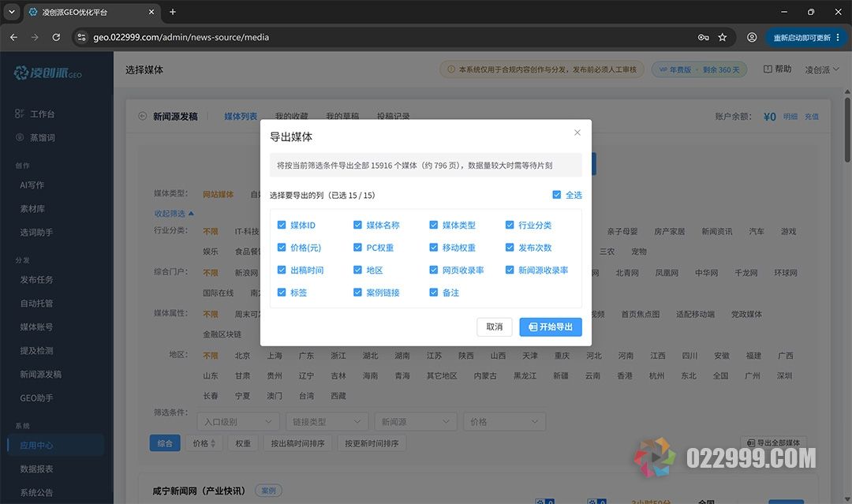Switch to the 媒体列表 tab
This screenshot has height=504, width=852.
tap(241, 116)
